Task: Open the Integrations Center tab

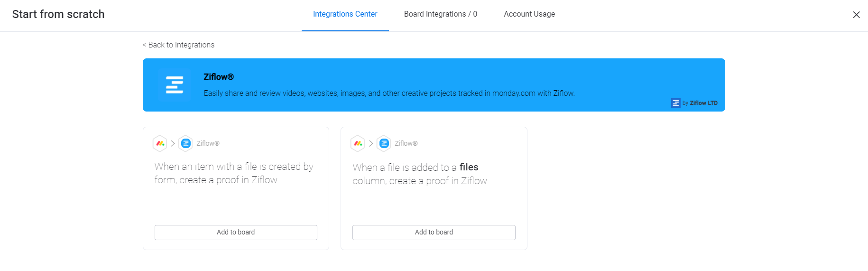Action: (x=345, y=14)
